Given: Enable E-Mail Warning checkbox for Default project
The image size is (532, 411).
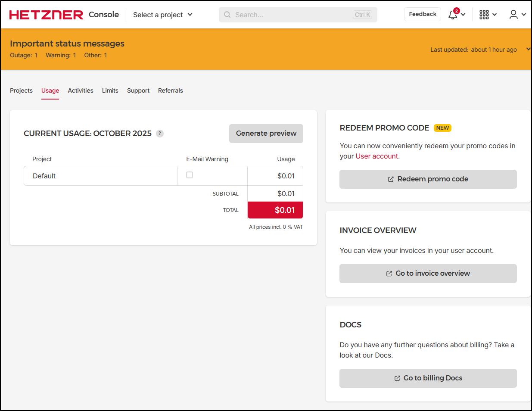Looking at the screenshot, I should [190, 175].
